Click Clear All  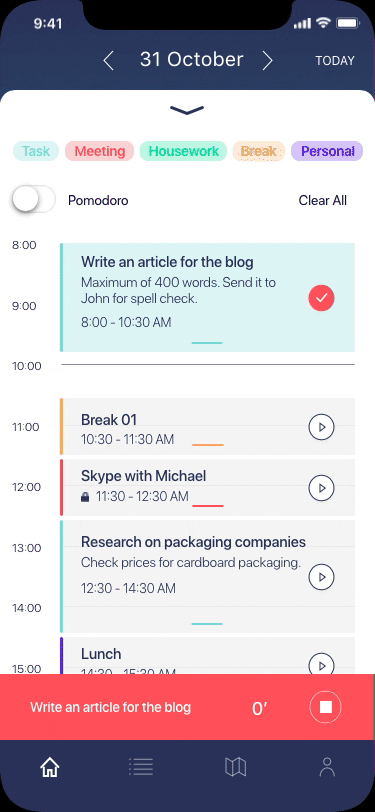click(323, 200)
